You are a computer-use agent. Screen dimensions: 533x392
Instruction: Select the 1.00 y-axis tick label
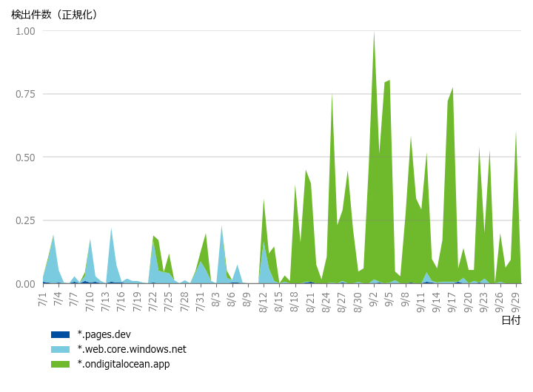click(x=25, y=31)
